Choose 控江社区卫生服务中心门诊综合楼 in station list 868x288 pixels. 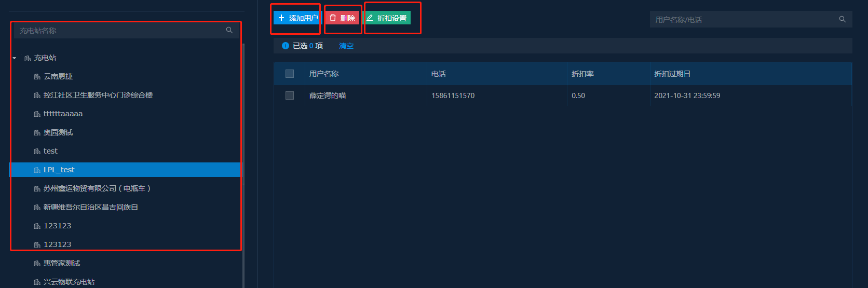click(x=98, y=95)
